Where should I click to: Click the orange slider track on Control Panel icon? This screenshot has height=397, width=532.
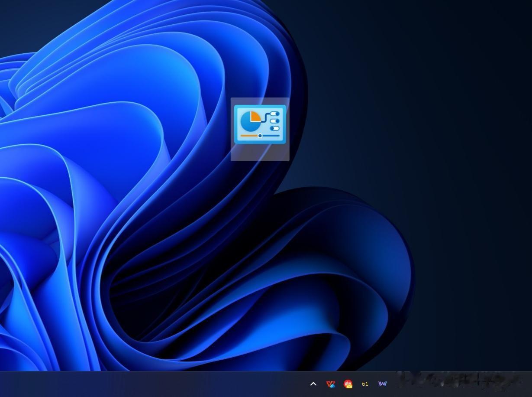[249, 136]
